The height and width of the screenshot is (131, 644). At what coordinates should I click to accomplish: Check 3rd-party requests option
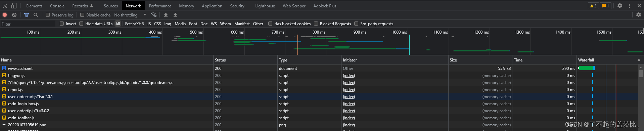(x=356, y=24)
